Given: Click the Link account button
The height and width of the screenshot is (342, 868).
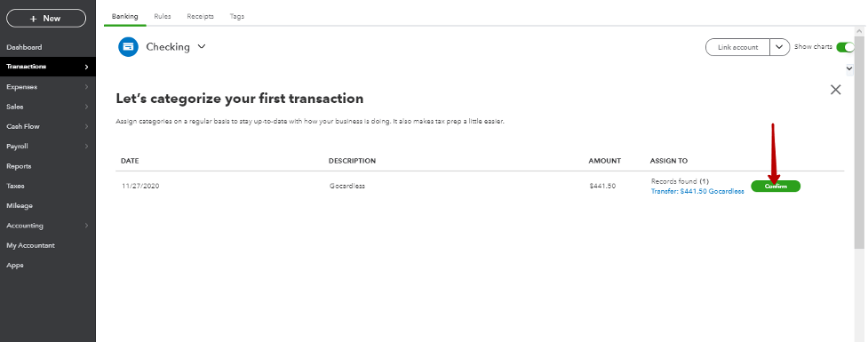Looking at the screenshot, I should pos(738,47).
